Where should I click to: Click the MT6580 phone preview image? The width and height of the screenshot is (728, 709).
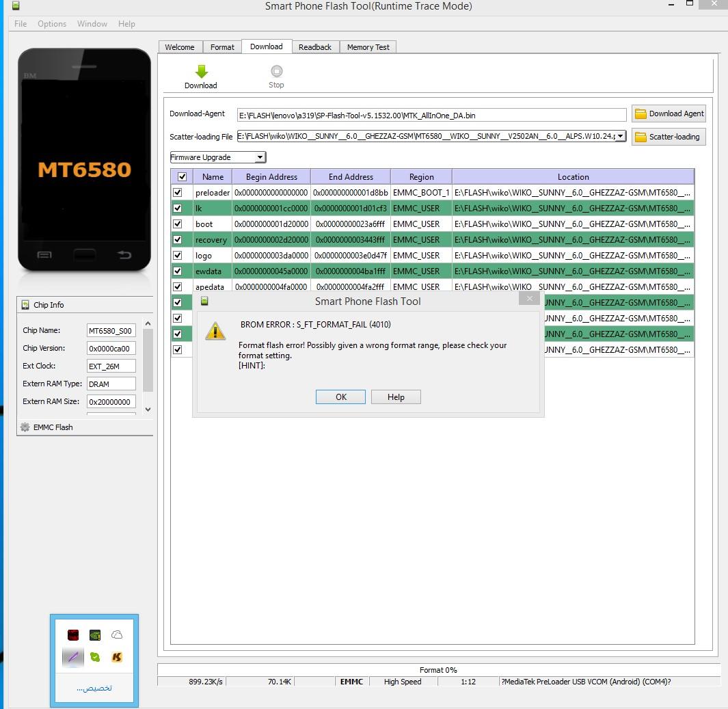[x=84, y=160]
